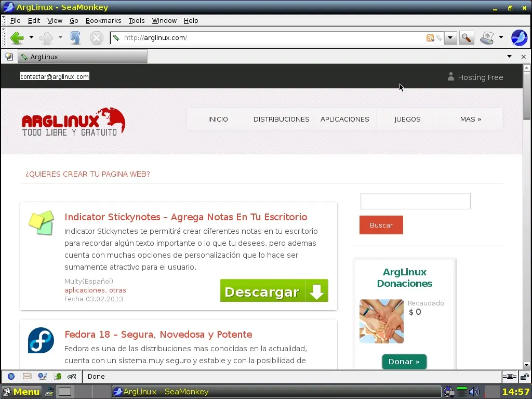The height and width of the screenshot is (399, 532).
Task: Click the ArgLinux - SeaMonkey taskbar entry
Action: click(276, 392)
